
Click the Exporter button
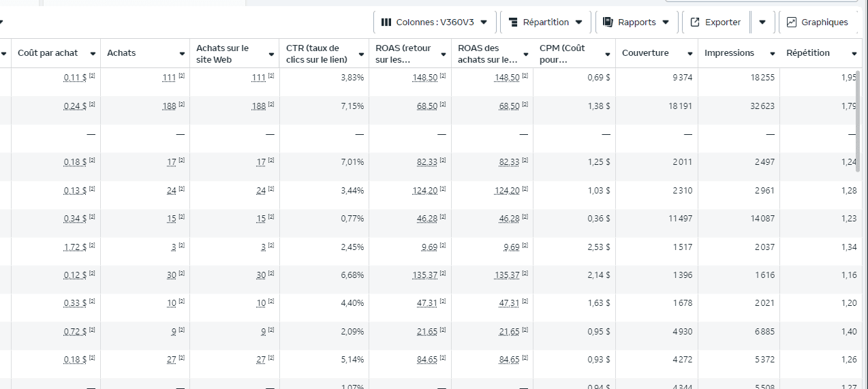click(715, 22)
